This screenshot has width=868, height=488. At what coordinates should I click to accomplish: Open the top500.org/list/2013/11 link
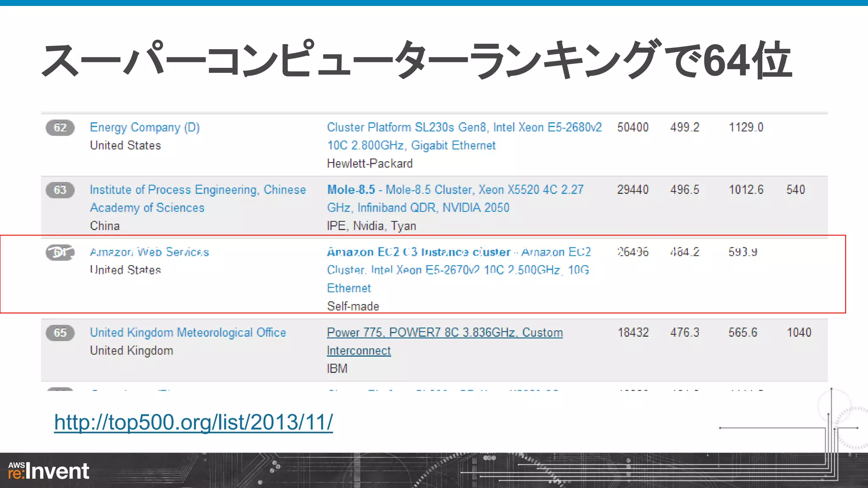[x=193, y=422]
